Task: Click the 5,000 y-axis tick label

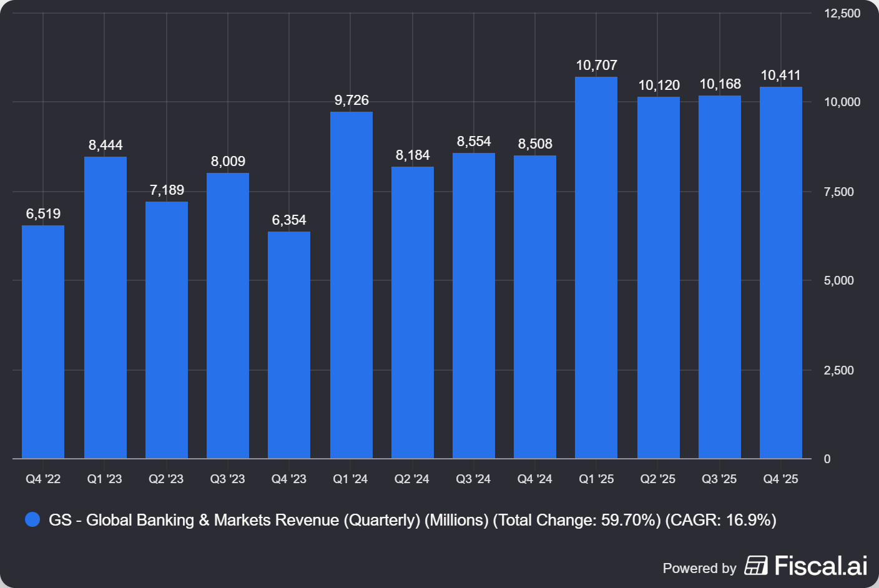Action: pyautogui.click(x=839, y=280)
